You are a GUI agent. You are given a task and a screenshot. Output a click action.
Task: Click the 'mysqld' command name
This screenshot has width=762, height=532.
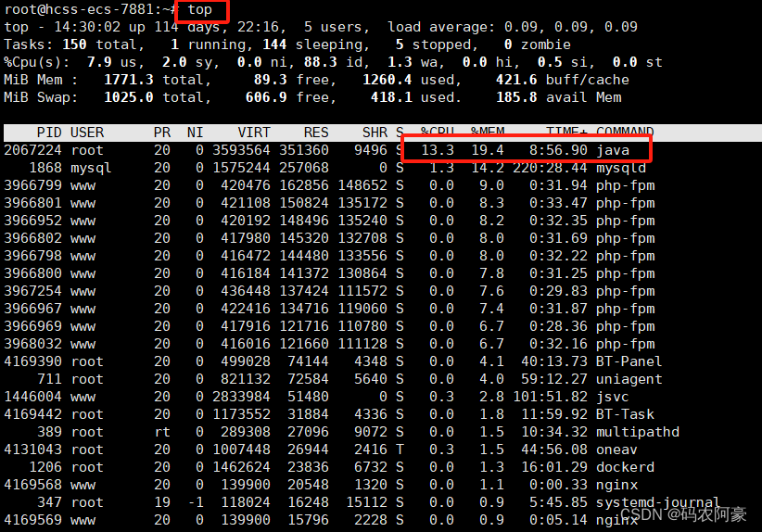[621, 168]
